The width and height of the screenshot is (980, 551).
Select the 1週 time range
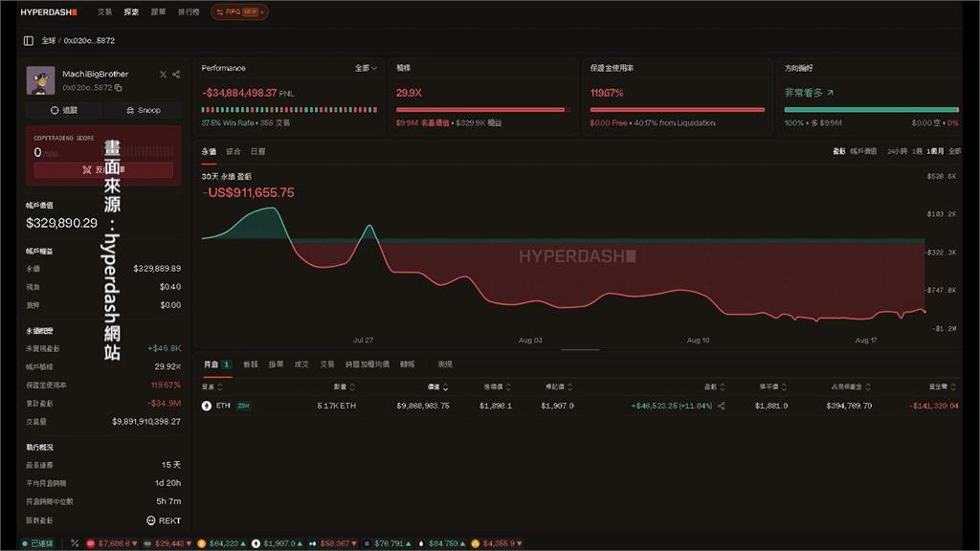(917, 151)
